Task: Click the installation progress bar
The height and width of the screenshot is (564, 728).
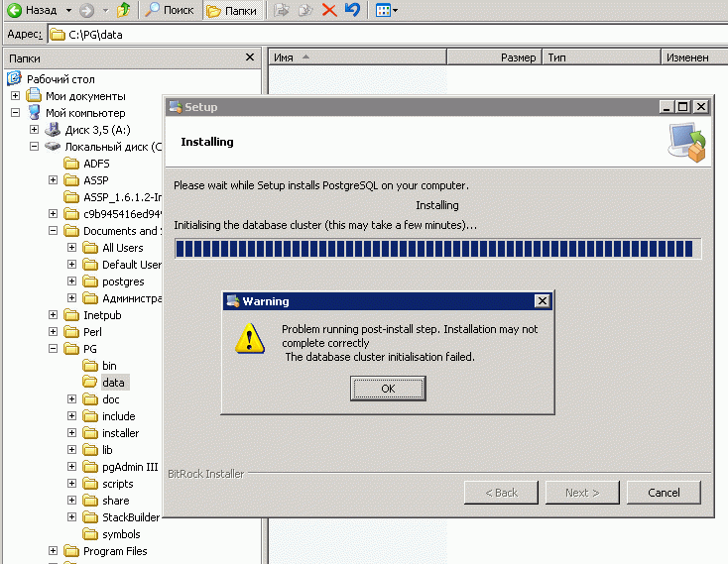Action: 437,249
